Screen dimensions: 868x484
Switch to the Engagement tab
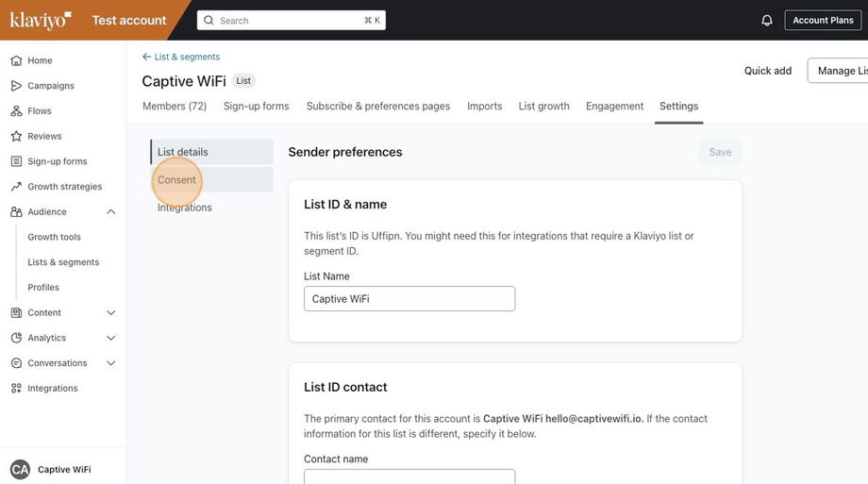coord(614,107)
